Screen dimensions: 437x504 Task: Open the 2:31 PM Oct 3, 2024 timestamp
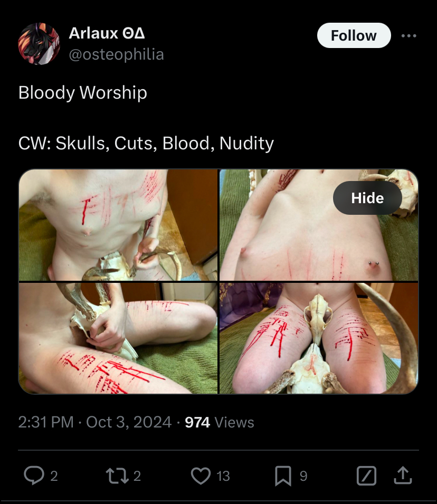tap(95, 422)
